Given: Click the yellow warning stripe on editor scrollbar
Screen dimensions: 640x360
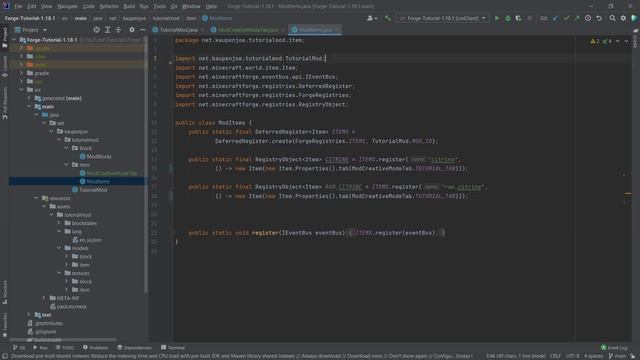Looking at the screenshot, I should [628, 193].
